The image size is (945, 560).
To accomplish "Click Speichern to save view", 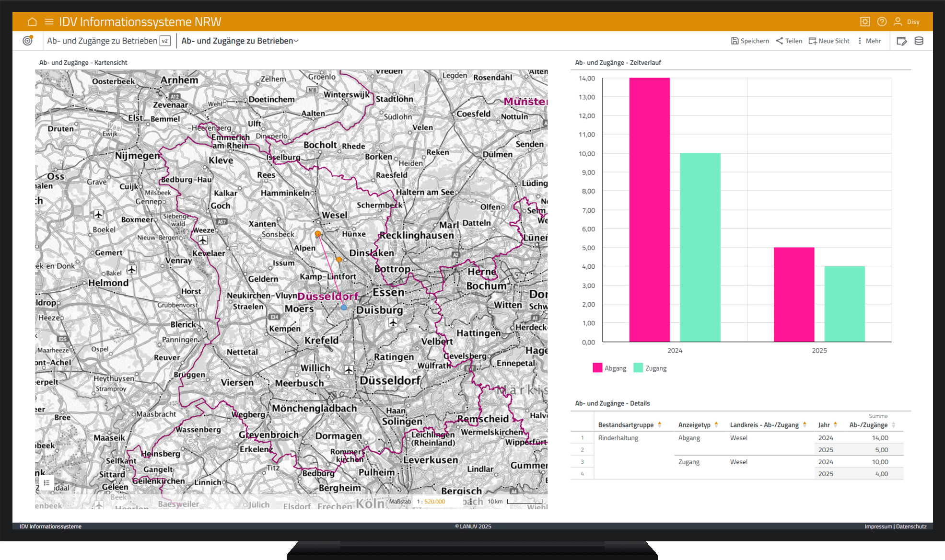I will (750, 41).
